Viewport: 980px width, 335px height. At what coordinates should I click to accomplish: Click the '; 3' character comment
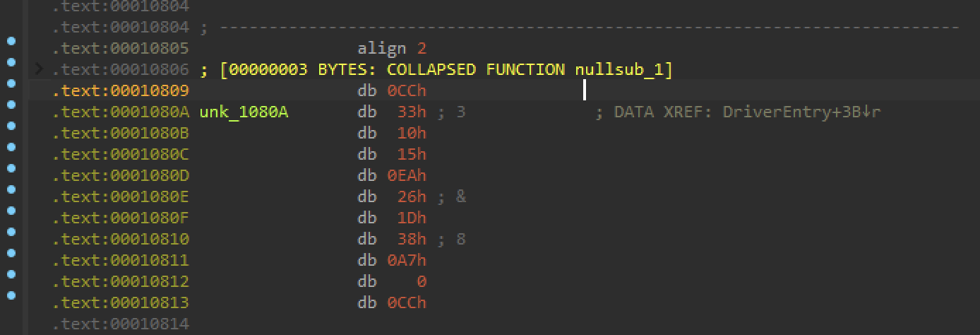tap(451, 112)
